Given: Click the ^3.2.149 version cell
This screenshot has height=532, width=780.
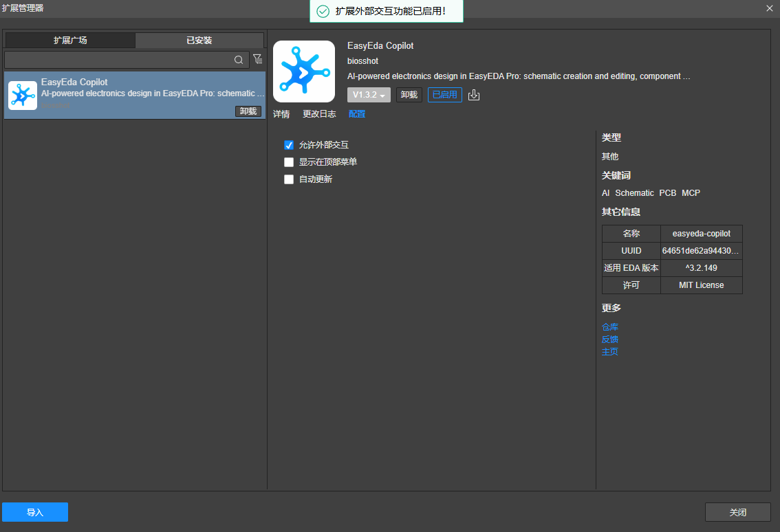Looking at the screenshot, I should pos(702,268).
